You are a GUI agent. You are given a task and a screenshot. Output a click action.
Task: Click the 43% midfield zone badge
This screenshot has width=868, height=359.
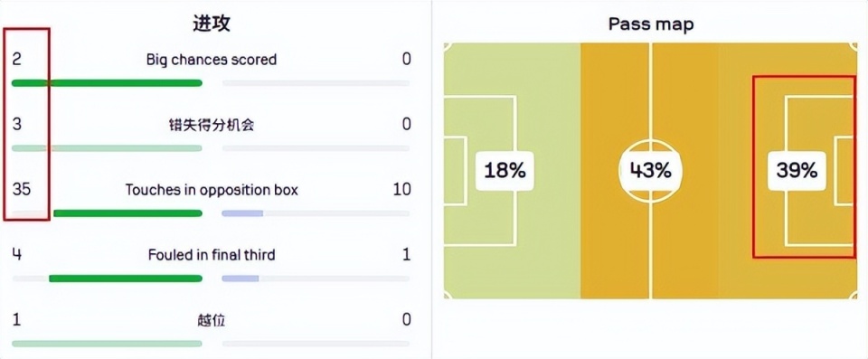[650, 171]
